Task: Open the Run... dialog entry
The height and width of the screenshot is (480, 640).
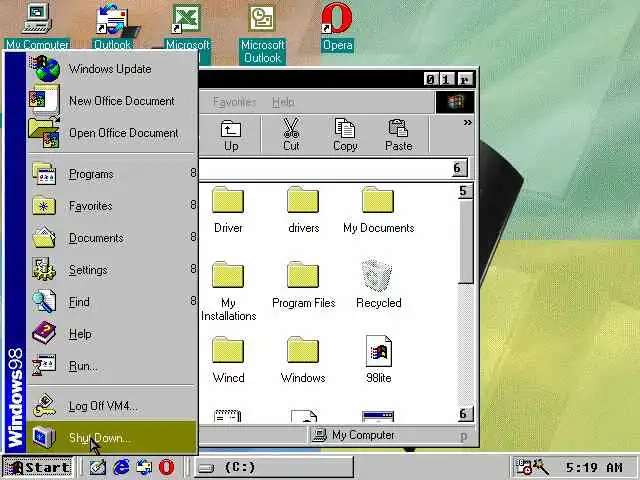Action: point(111,366)
